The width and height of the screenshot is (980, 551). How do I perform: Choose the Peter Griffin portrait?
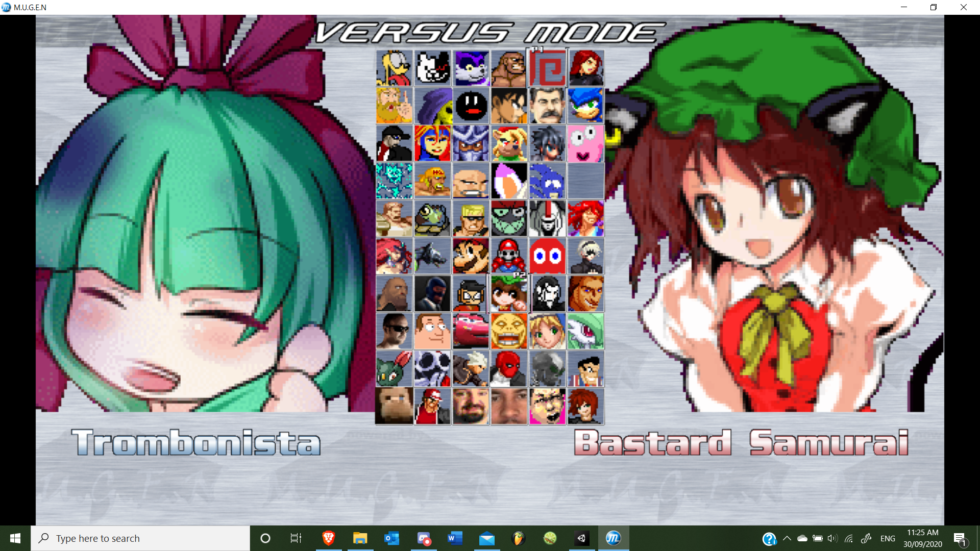pyautogui.click(x=432, y=332)
